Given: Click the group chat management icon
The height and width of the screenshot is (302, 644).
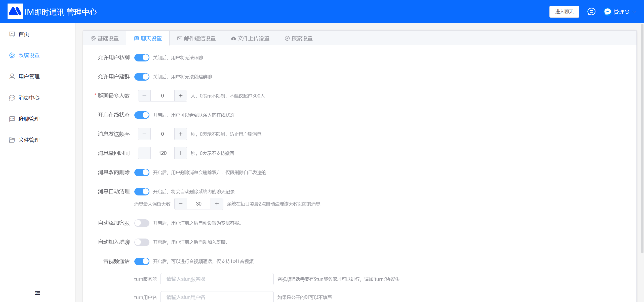Looking at the screenshot, I should (12, 119).
